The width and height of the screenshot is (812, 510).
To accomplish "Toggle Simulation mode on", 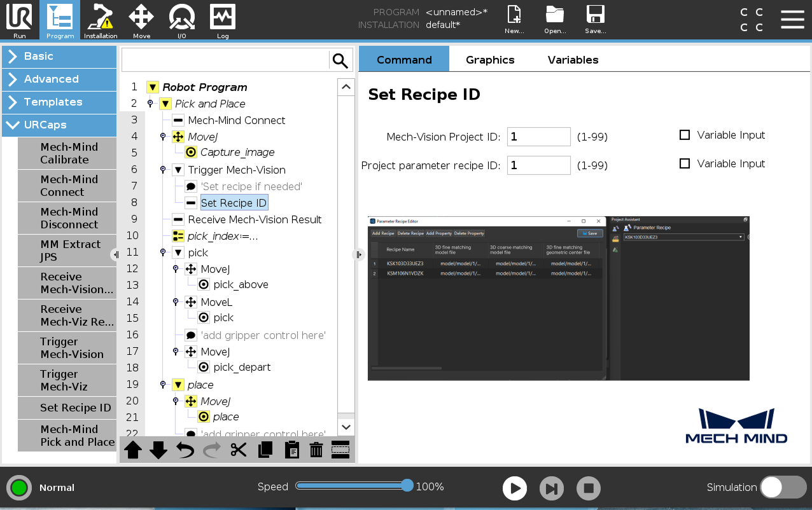I will point(783,487).
